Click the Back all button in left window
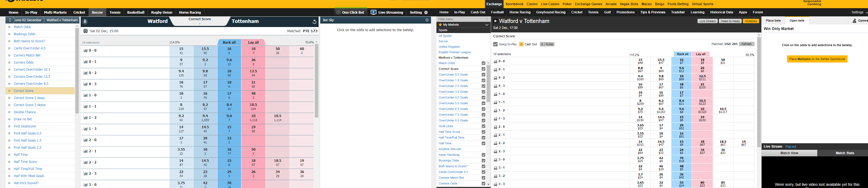 (x=229, y=43)
